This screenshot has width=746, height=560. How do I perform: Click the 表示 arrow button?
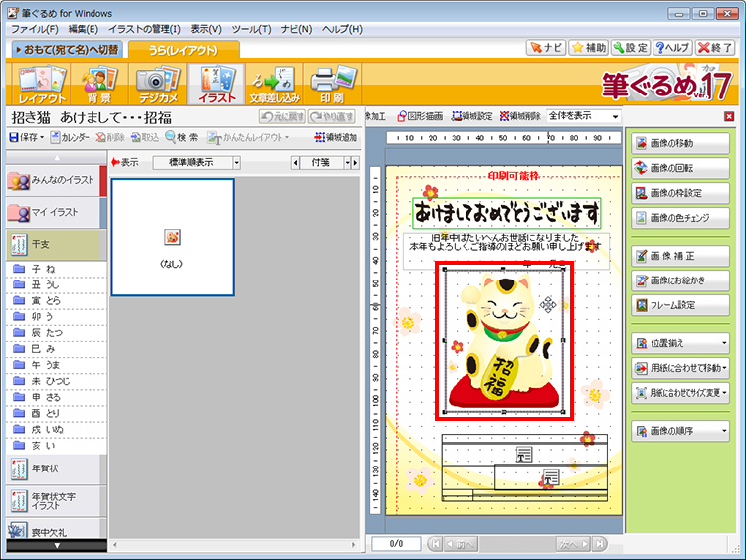(125, 163)
